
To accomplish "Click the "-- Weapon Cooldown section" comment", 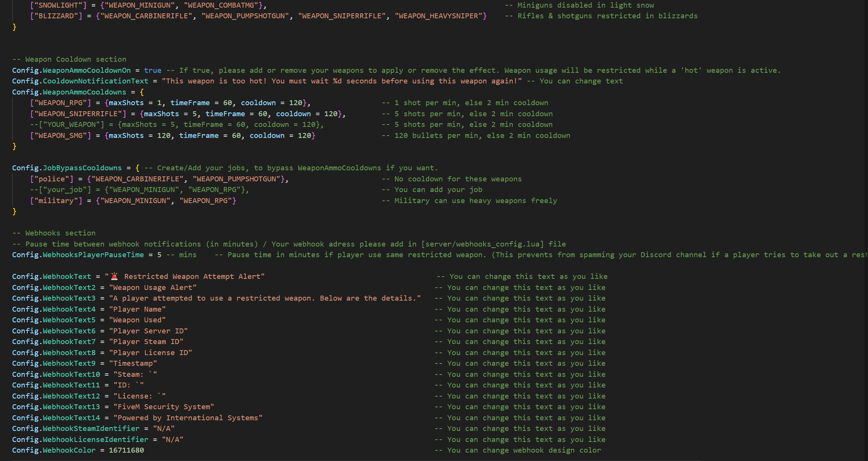I will pos(69,59).
